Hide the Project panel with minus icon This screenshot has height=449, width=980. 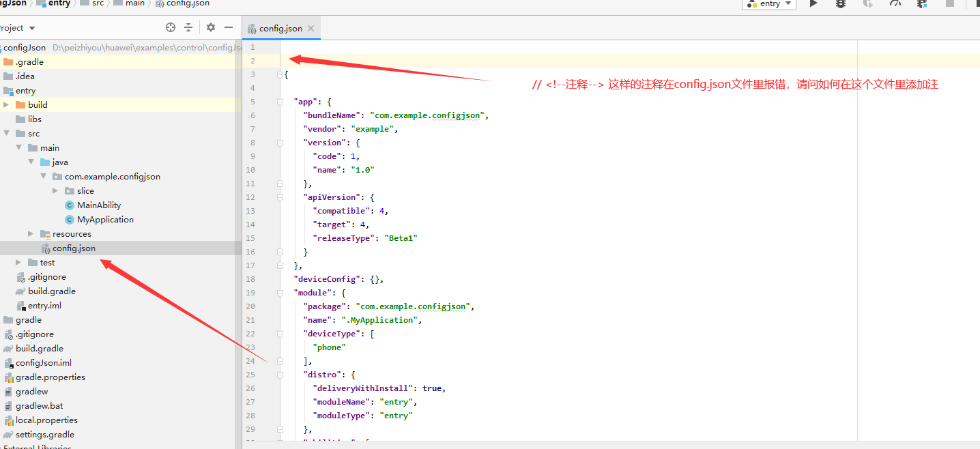click(229, 27)
